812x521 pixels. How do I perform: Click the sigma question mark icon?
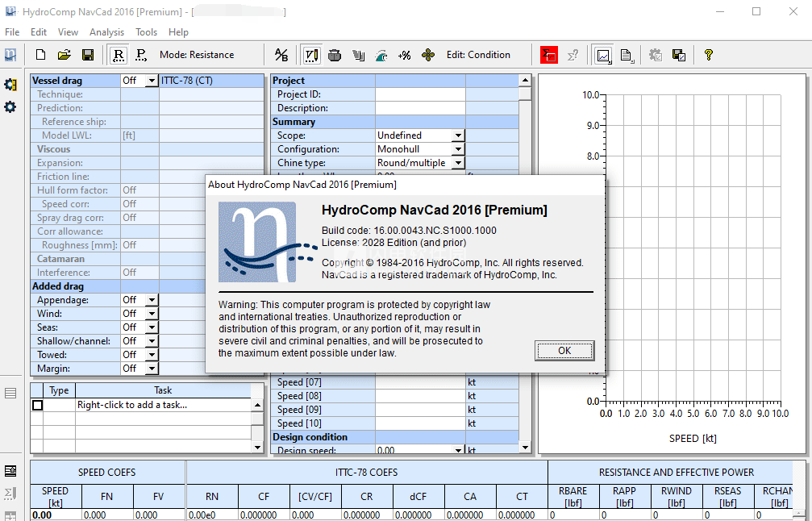point(573,55)
